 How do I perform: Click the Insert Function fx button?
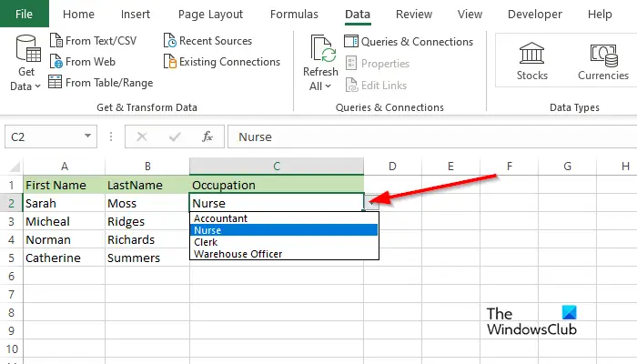coord(207,136)
